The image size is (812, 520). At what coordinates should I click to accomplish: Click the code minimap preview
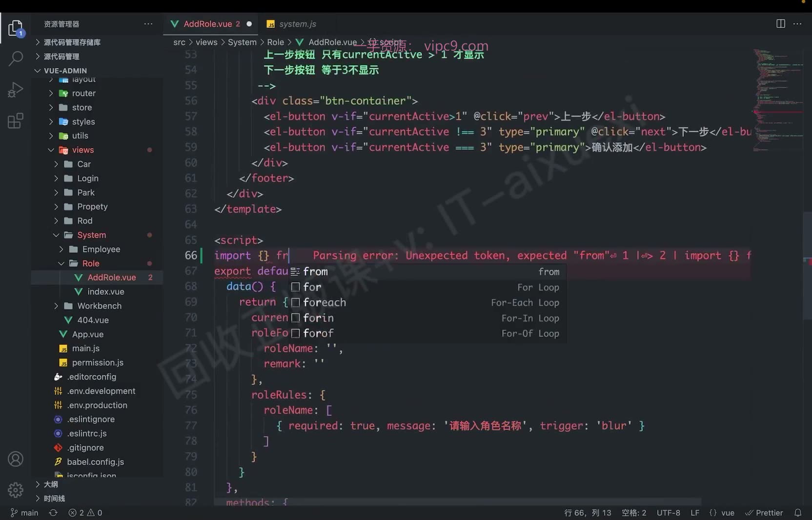pos(778,100)
